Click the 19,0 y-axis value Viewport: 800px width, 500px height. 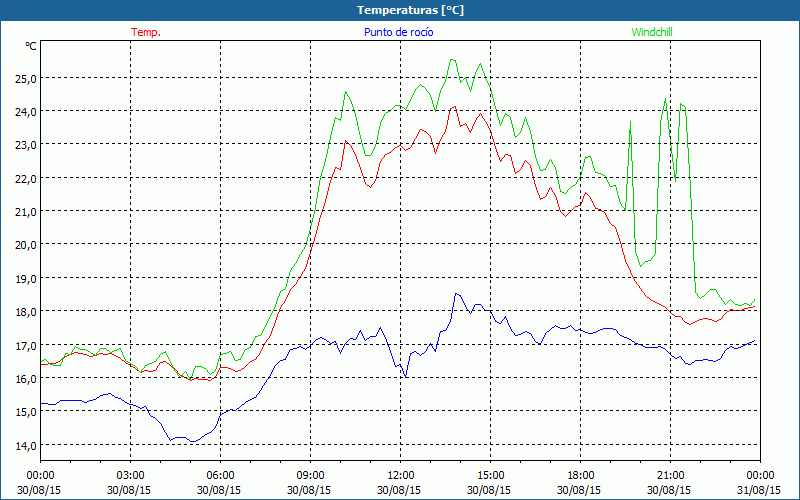(26, 278)
